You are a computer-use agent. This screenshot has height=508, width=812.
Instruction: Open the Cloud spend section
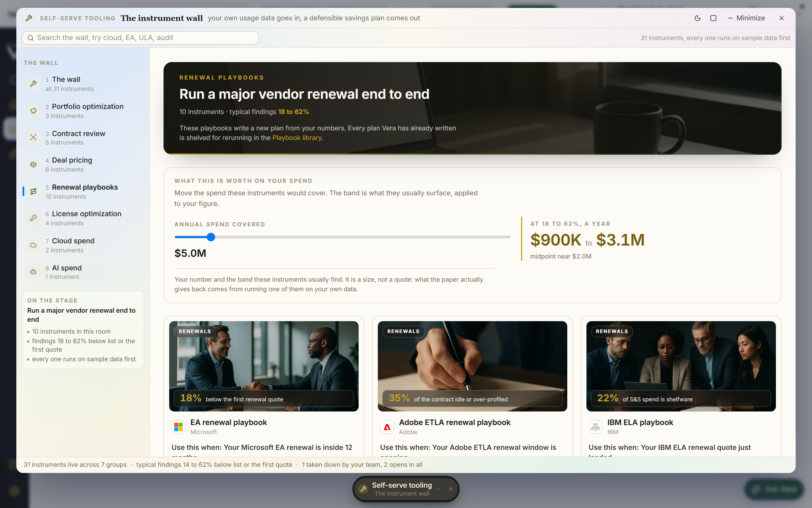click(x=83, y=245)
